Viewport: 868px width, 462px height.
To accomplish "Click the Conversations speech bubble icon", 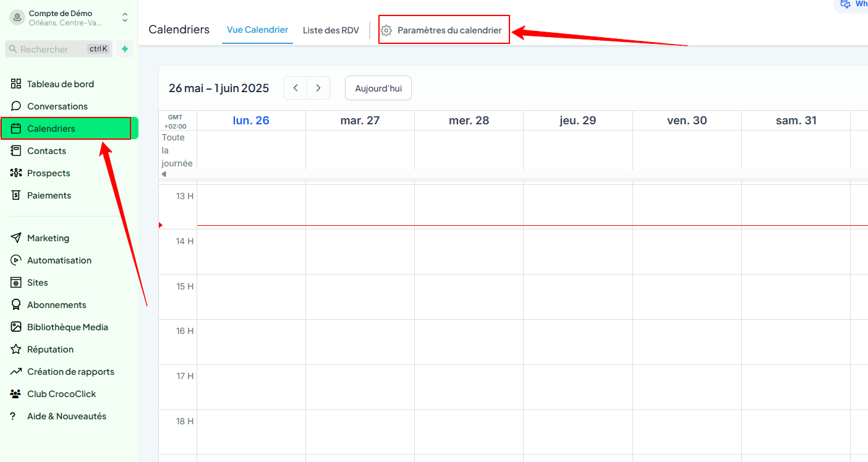I will click(16, 106).
